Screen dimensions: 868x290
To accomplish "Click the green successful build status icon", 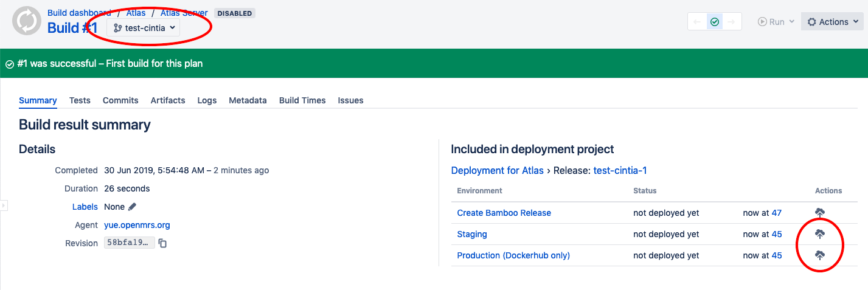I will pos(715,22).
